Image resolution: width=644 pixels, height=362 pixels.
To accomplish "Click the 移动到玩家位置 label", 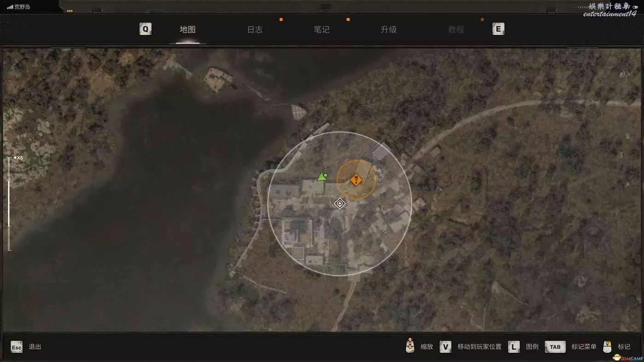I will 479,347.
